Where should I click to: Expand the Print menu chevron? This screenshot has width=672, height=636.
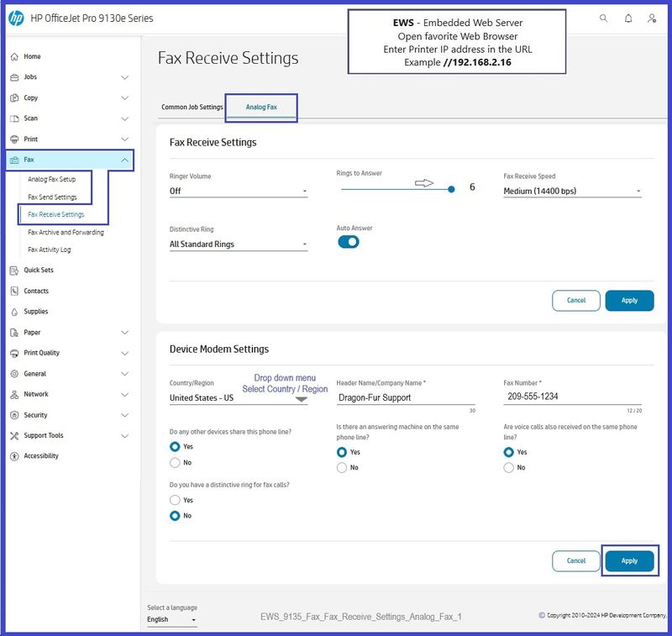pos(124,139)
